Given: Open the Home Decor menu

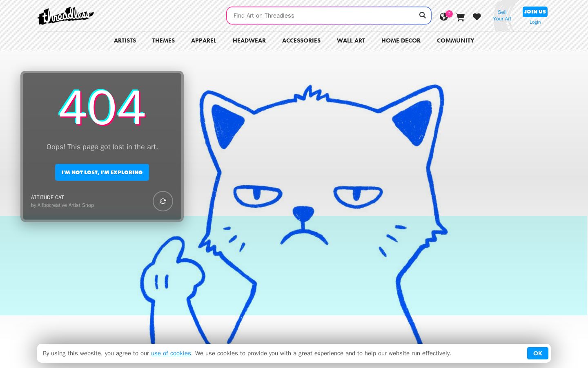Looking at the screenshot, I should (x=401, y=40).
